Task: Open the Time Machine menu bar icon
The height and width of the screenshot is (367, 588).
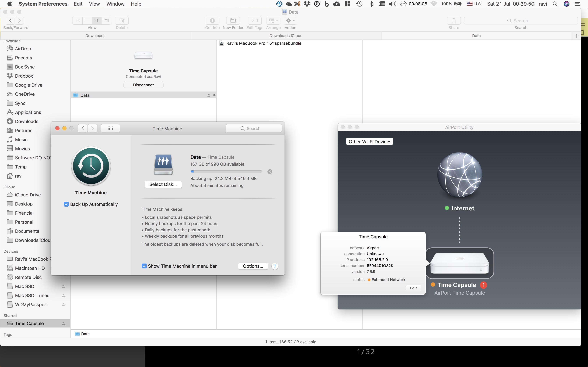Action: tap(359, 4)
